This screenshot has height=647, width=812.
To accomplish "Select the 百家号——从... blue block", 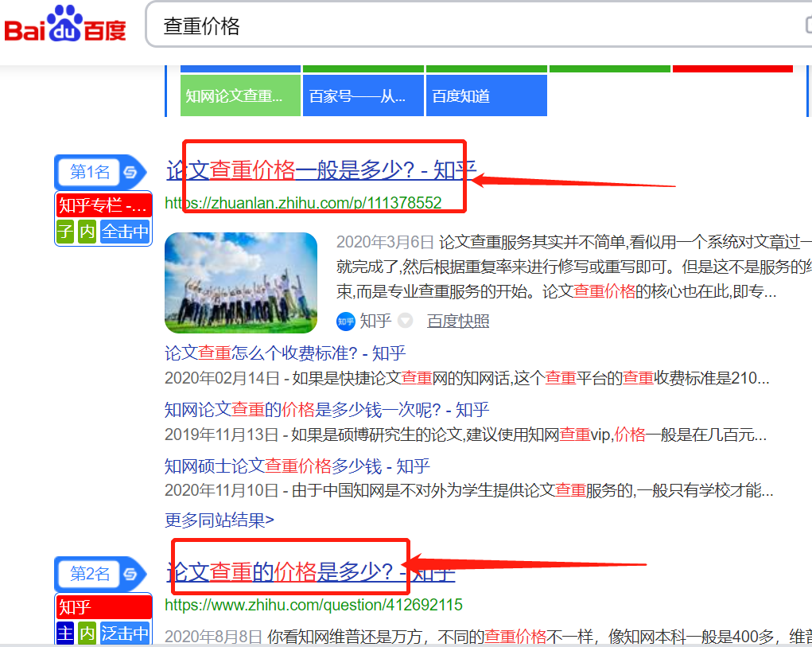I will tap(363, 95).
